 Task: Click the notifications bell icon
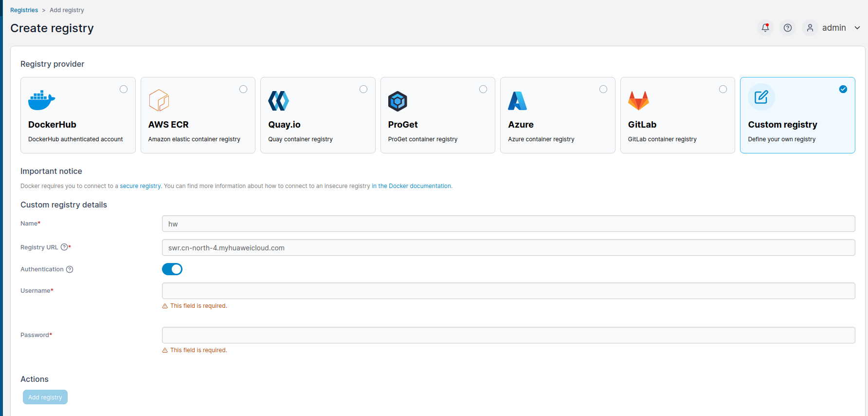pos(765,28)
